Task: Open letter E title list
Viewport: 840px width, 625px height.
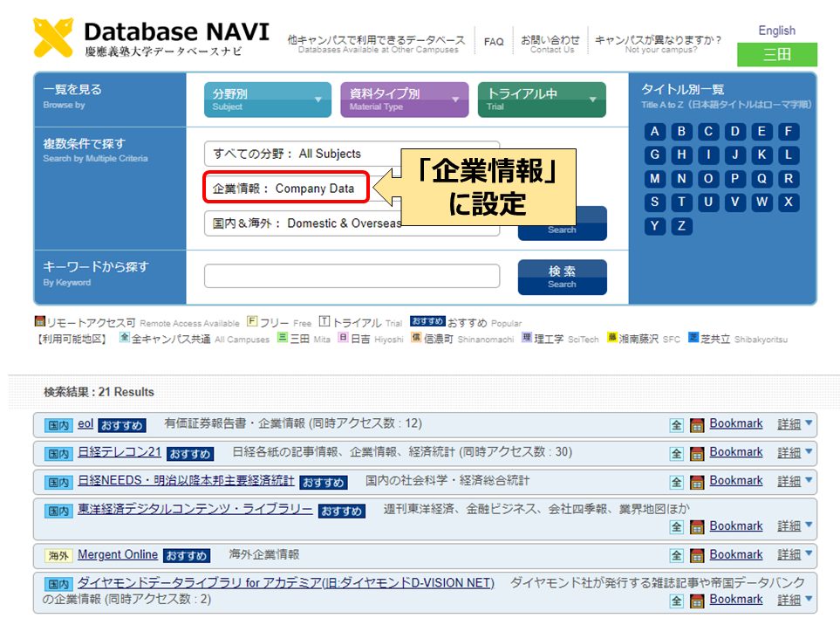Action: coord(761,131)
